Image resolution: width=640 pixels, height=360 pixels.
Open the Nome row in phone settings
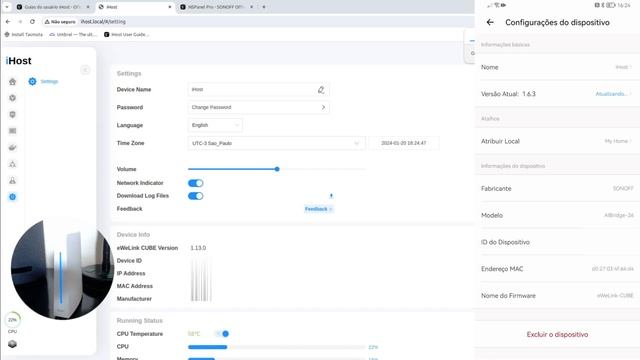tap(557, 67)
